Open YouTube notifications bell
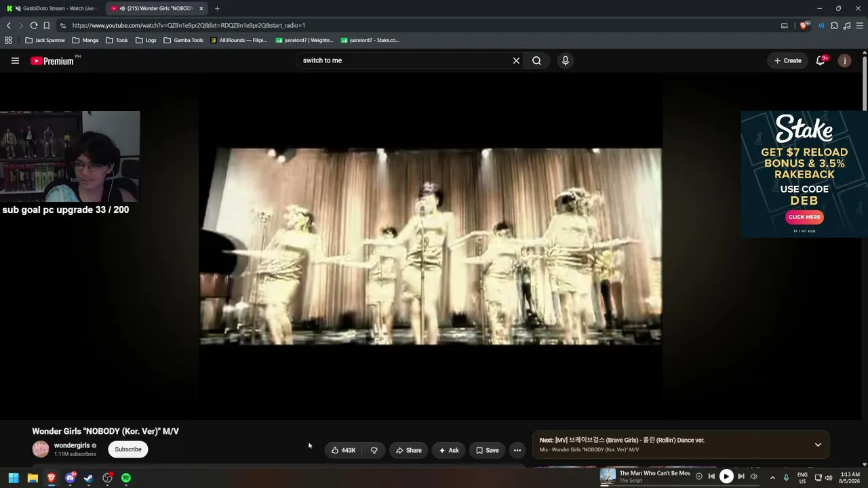Image resolution: width=868 pixels, height=488 pixels. (821, 60)
